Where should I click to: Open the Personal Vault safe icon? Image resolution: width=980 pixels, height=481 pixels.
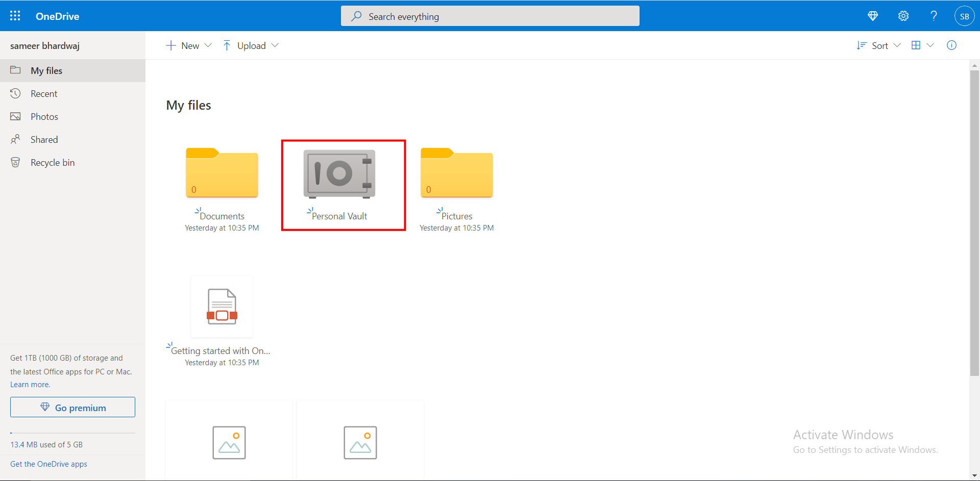tap(339, 173)
